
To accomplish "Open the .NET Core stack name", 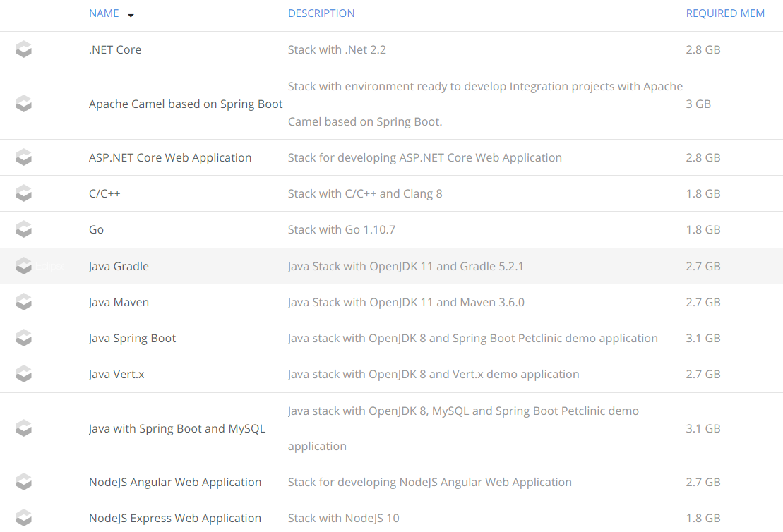I will 115,50.
